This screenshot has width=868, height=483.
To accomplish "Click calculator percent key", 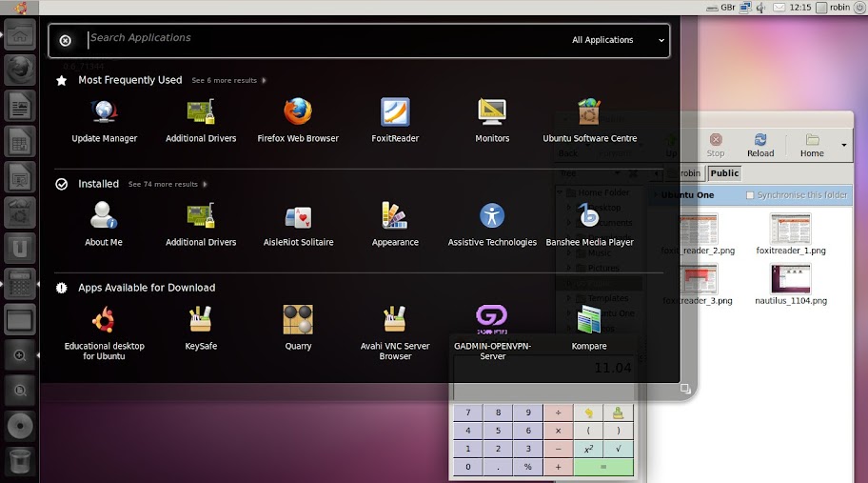I will tap(528, 467).
